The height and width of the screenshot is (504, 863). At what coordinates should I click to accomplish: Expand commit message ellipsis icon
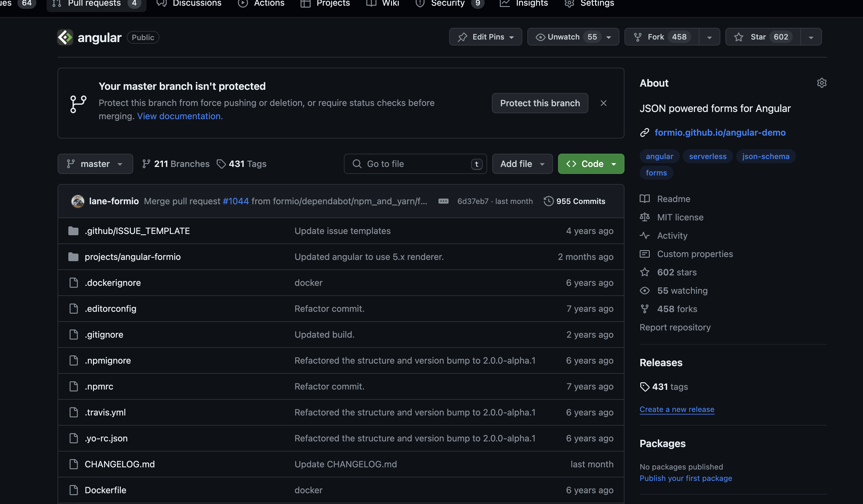coord(443,201)
